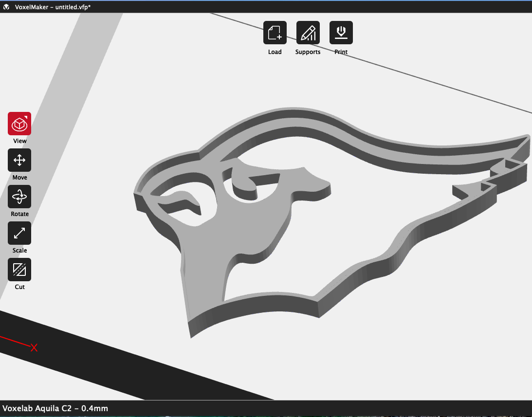Click the VoxelMaker logo in title bar
Viewport: 532px width, 417px height.
click(6, 7)
